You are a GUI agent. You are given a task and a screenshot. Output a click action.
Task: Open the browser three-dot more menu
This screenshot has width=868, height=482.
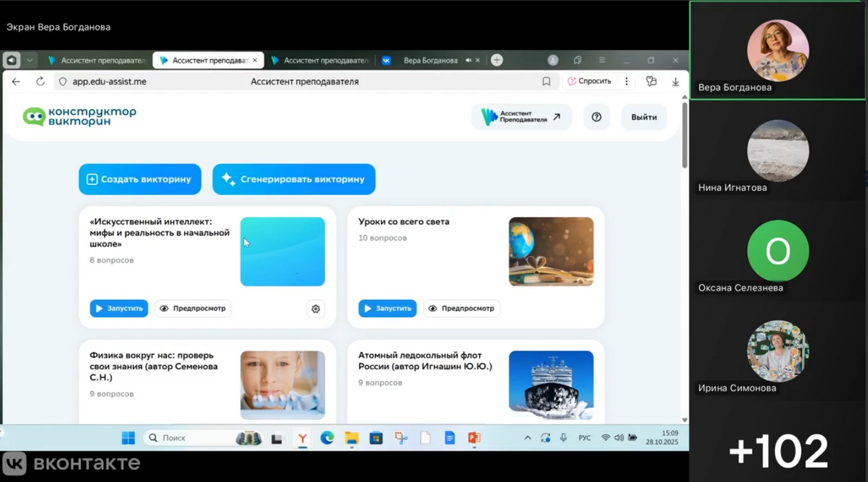tap(627, 81)
